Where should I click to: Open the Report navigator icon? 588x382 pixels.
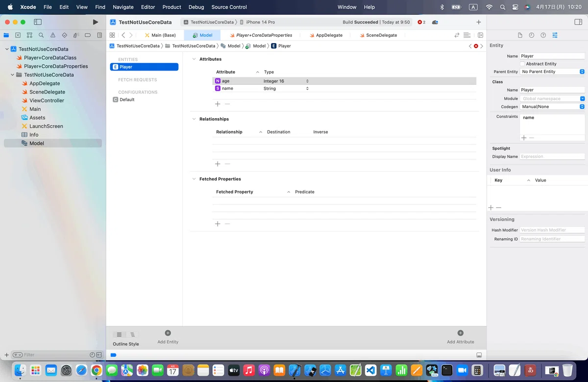pyautogui.click(x=99, y=35)
